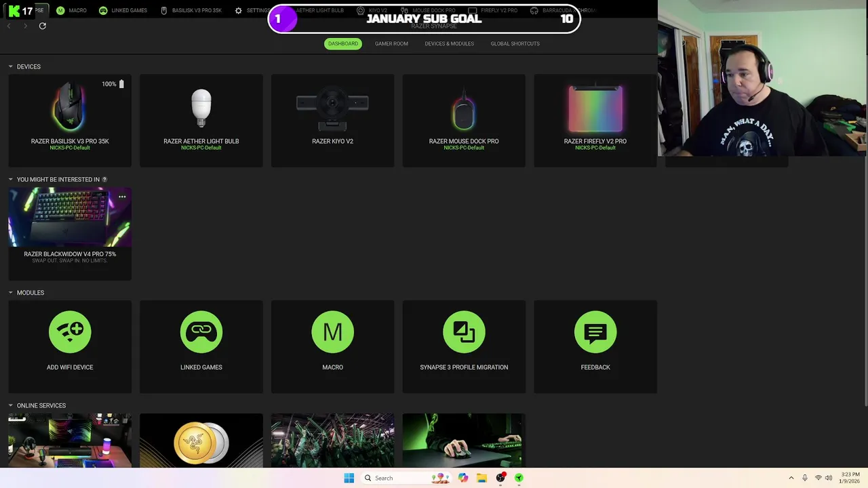Launch the Add WiFi Device module
The width and height of the screenshot is (868, 488).
[x=70, y=346]
